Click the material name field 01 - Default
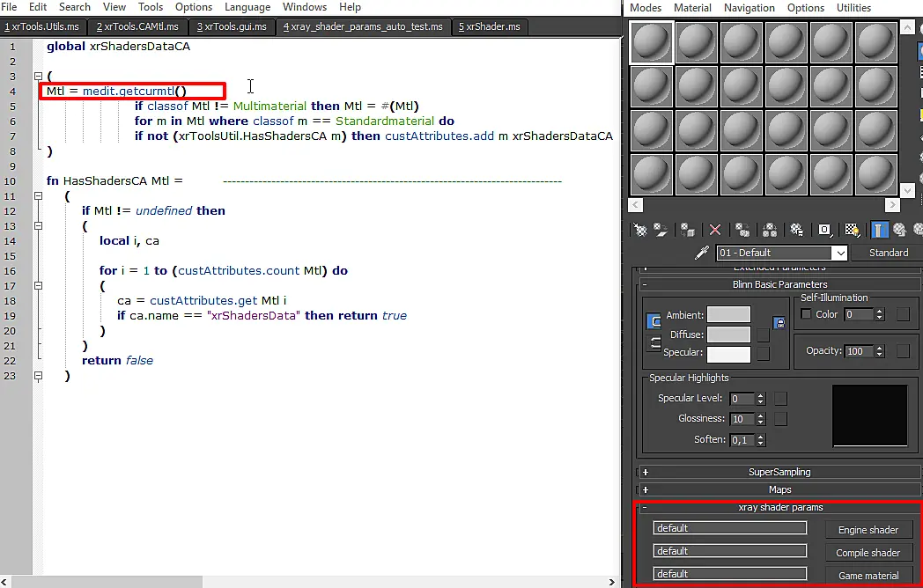The height and width of the screenshot is (588, 923). coord(774,254)
